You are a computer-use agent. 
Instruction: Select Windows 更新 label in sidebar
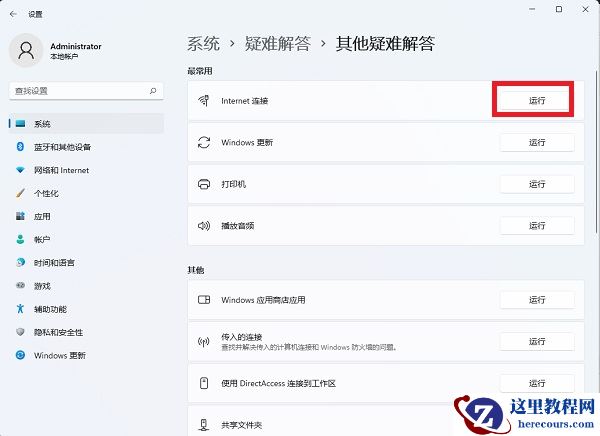point(60,356)
